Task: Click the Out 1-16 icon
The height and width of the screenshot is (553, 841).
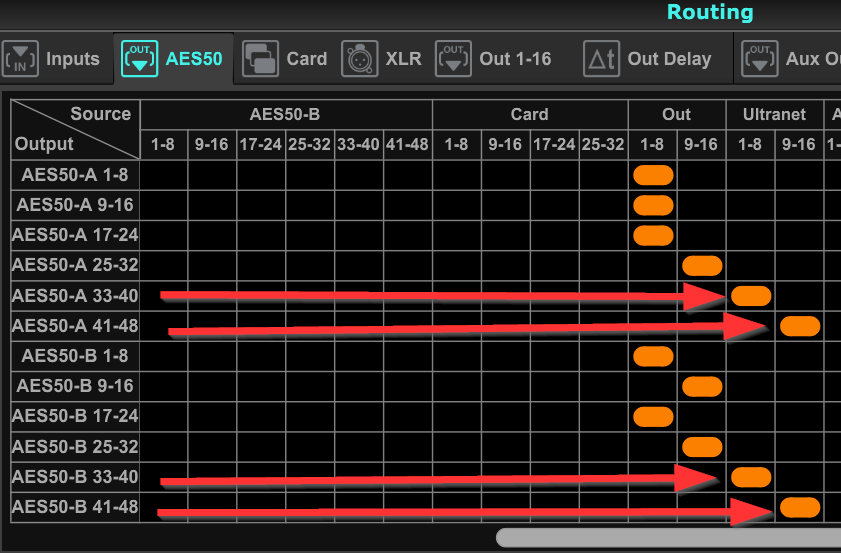Action: [455, 59]
